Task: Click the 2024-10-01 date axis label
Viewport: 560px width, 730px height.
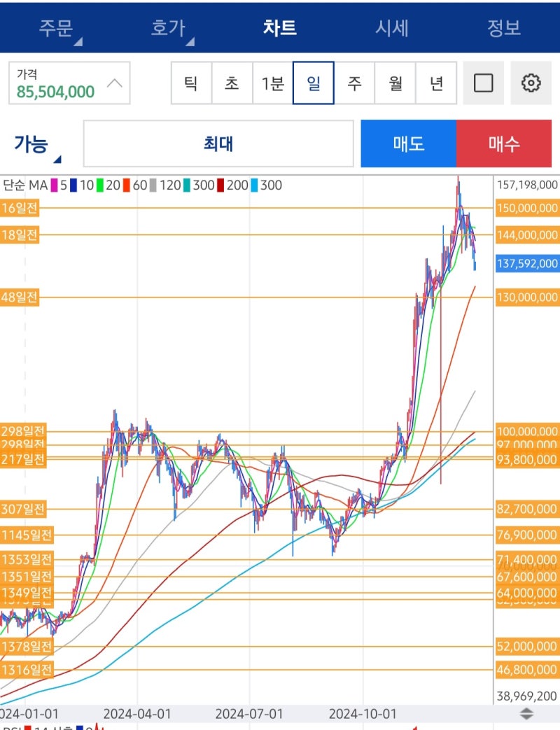Action: point(363,714)
